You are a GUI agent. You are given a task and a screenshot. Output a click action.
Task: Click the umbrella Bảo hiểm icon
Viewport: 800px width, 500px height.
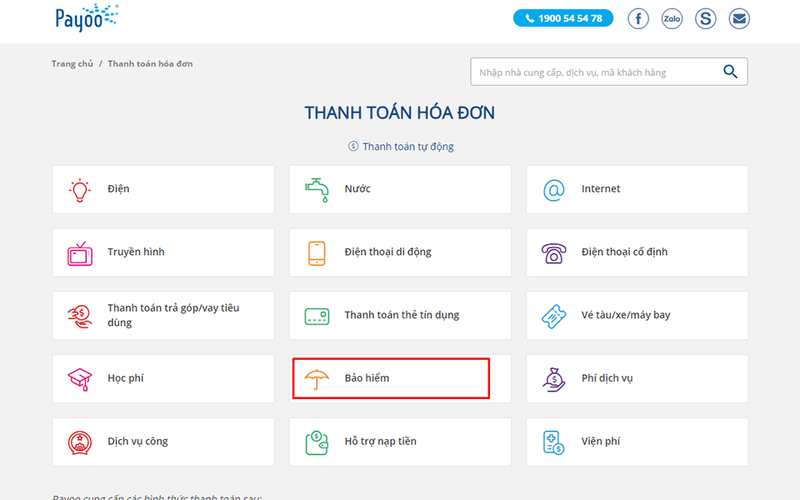coord(317,380)
